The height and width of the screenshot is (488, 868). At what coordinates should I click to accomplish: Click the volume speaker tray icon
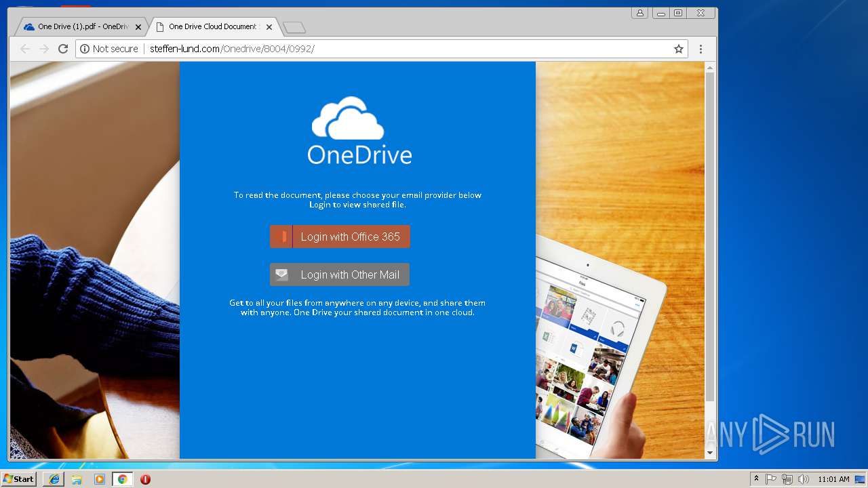tap(804, 479)
